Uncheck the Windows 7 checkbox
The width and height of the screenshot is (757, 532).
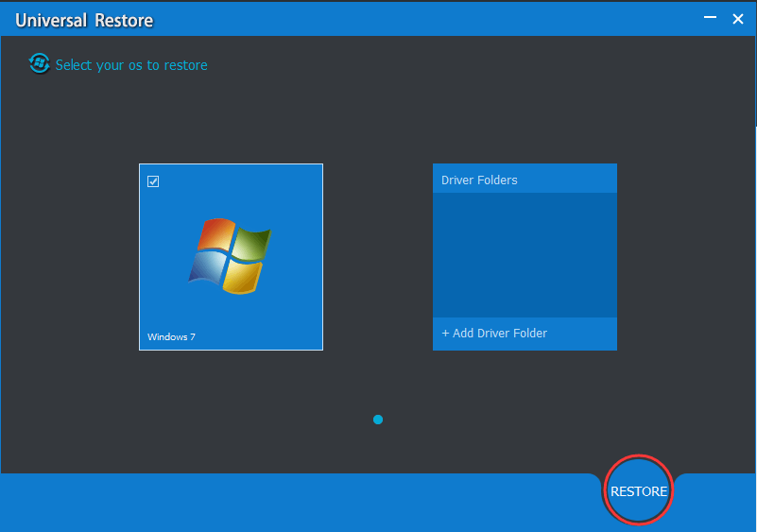point(153,181)
